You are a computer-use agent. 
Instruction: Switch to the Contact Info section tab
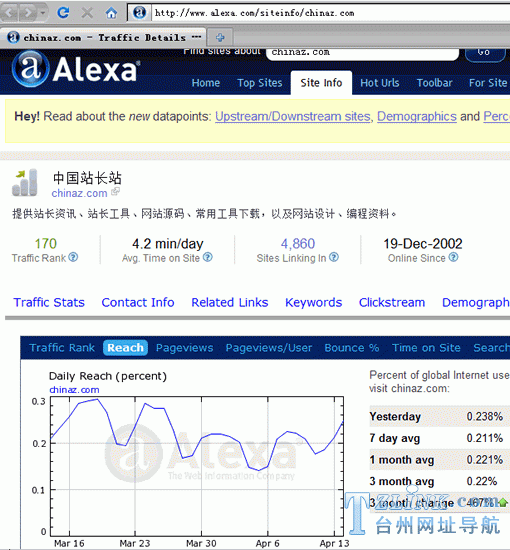tap(138, 302)
